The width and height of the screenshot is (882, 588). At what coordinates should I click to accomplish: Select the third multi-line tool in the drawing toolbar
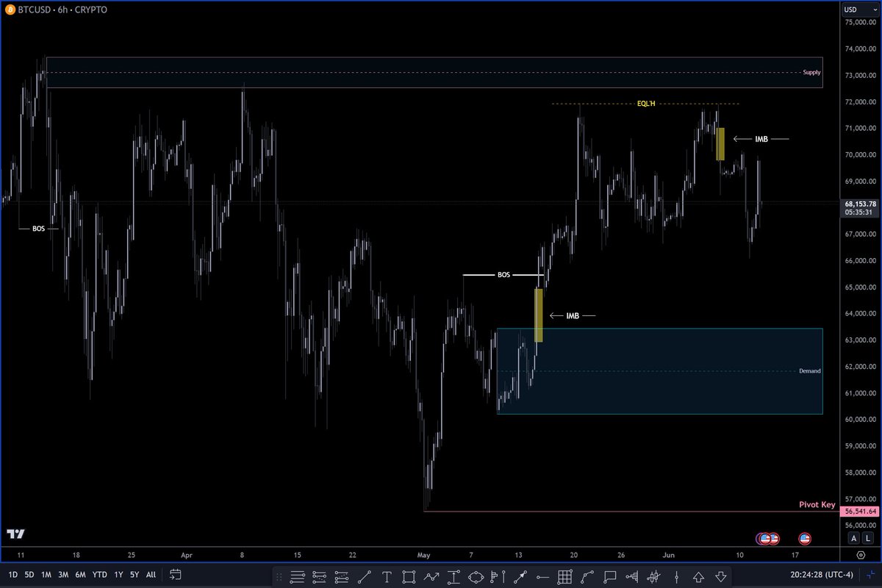point(341,576)
